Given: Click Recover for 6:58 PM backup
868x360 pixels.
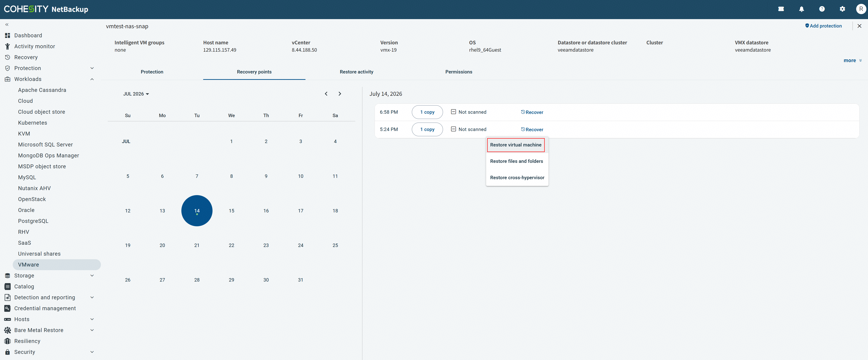Looking at the screenshot, I should pos(532,112).
